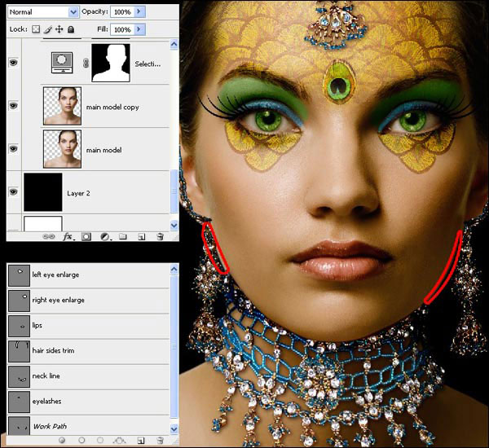Click Paths panel scroll down arrow

pos(174,428)
